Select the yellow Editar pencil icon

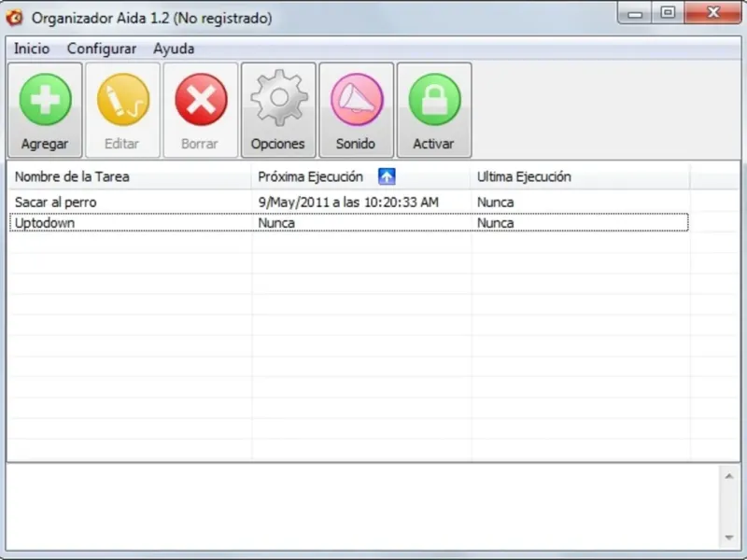coord(123,99)
